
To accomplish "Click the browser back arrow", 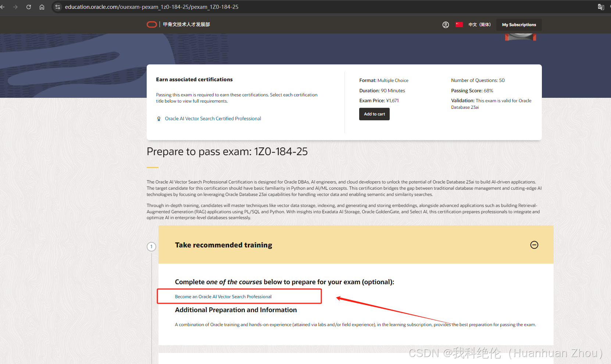I will point(2,7).
